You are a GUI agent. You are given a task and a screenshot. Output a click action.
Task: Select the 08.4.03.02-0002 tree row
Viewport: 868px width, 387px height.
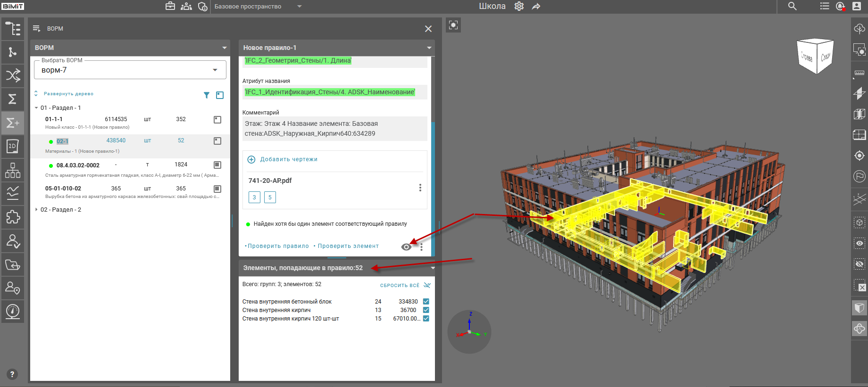pyautogui.click(x=78, y=165)
